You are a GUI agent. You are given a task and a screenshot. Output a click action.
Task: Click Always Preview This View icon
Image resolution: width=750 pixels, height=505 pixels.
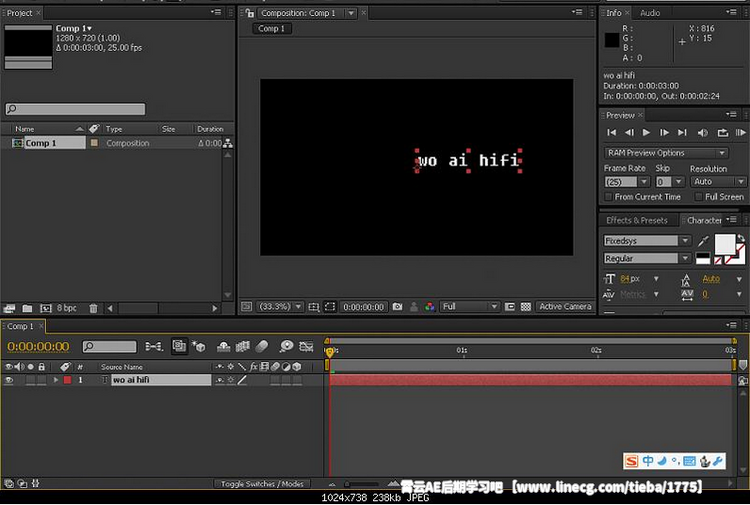[246, 307]
